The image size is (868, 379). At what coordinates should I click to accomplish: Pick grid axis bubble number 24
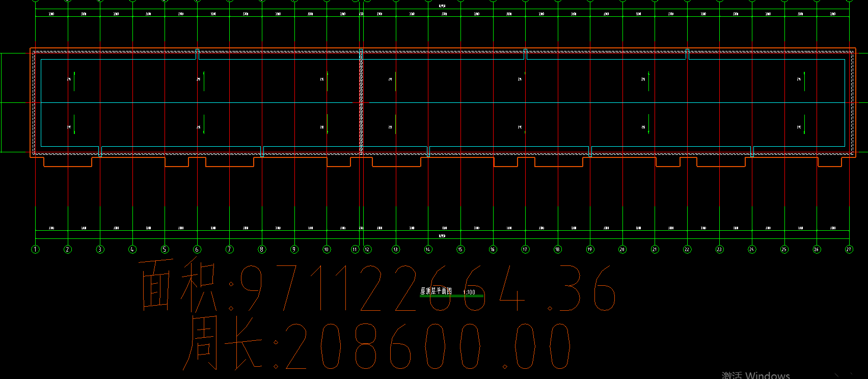coord(752,249)
